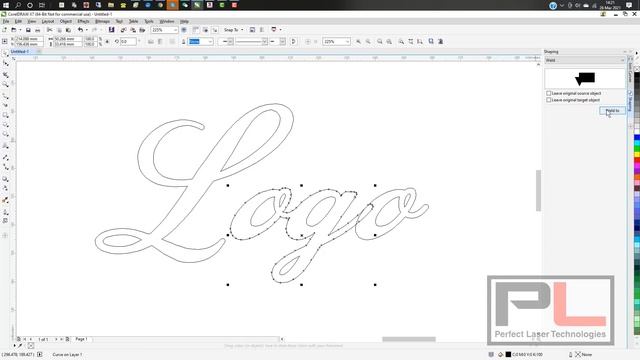Click the Zoom in magnifier icon
Image resolution: width=640 pixels, height=360 pixels.
coord(358,42)
